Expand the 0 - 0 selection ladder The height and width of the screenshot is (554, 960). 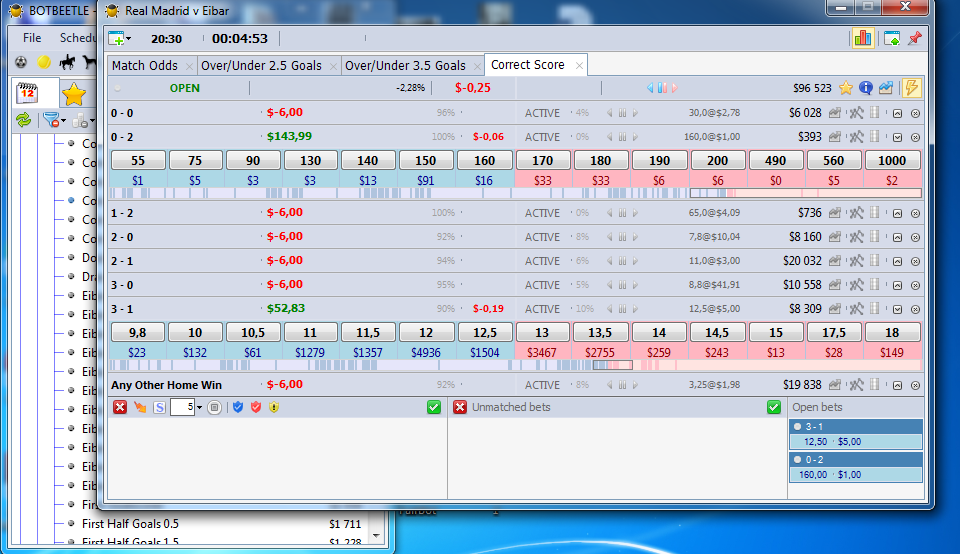point(897,113)
